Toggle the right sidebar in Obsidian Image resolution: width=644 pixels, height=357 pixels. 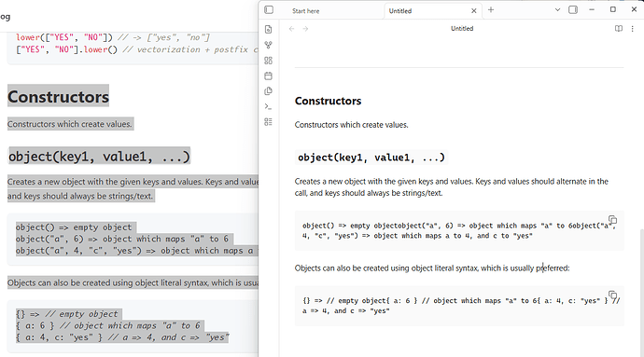[573, 10]
